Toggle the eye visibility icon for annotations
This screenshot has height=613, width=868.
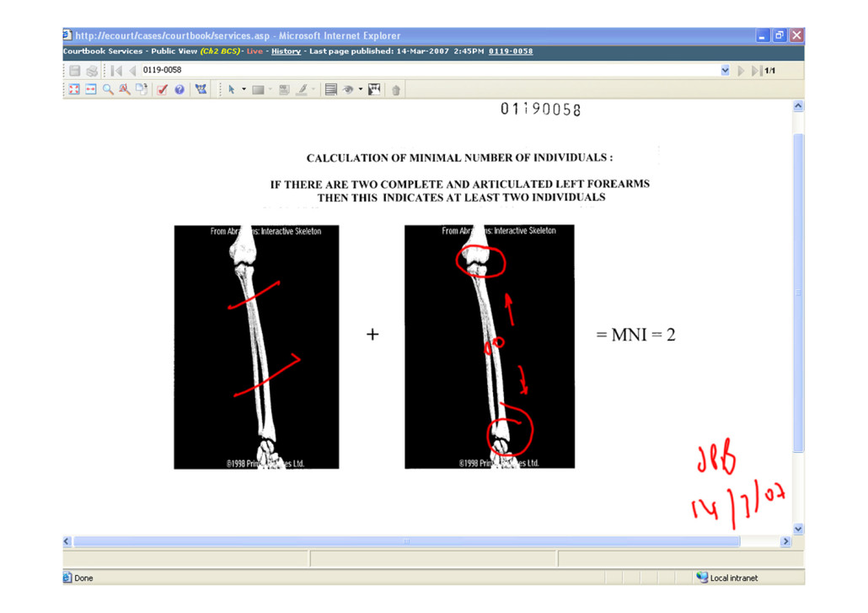[x=348, y=89]
